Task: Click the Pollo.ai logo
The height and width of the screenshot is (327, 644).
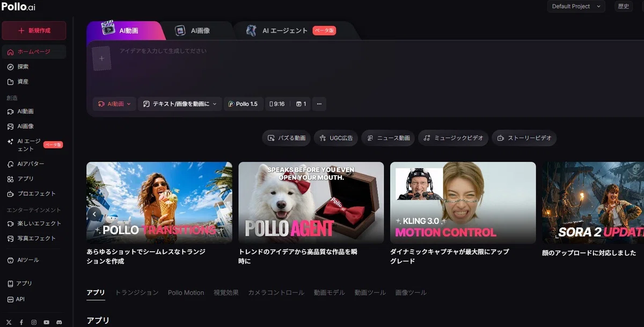Action: coord(19,6)
